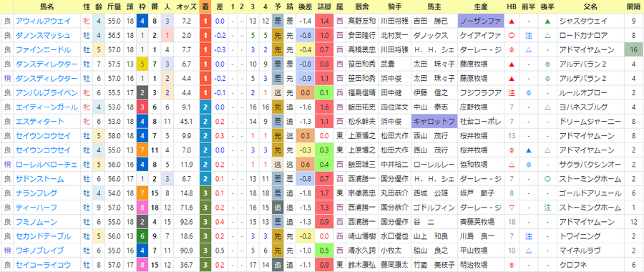
Task: Click the red circle HB mark for ダノンスマッシュ
Action: tap(512, 35)
